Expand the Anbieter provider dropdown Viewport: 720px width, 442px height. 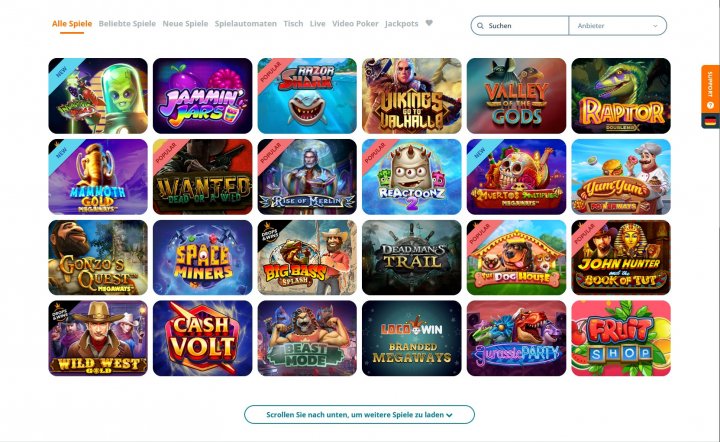(618, 26)
